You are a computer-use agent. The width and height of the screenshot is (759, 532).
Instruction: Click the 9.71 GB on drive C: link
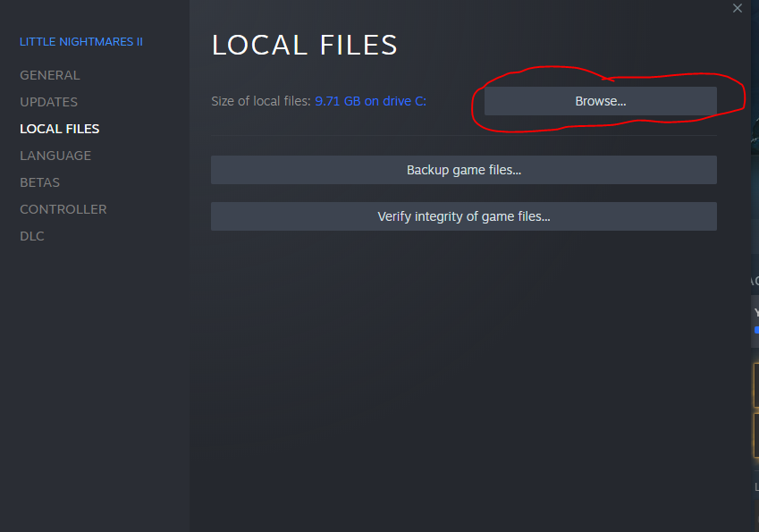[370, 101]
